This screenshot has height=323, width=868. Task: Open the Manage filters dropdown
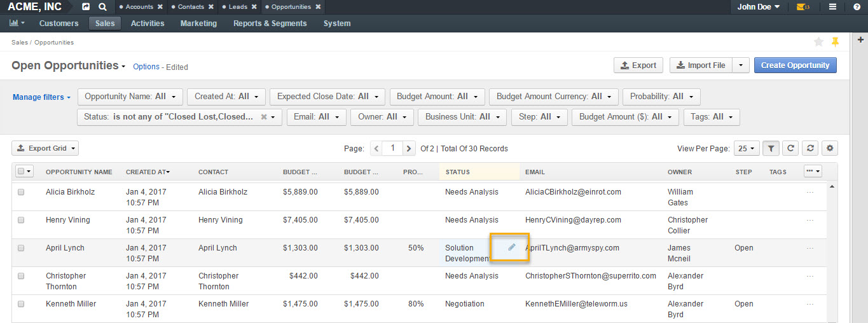coord(42,97)
